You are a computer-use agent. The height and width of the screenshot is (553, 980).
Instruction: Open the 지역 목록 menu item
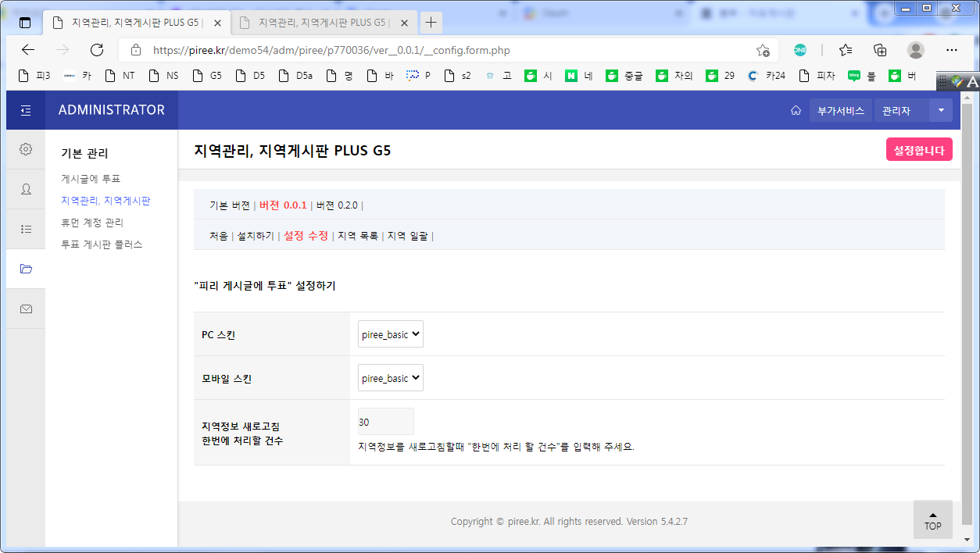[x=357, y=235]
